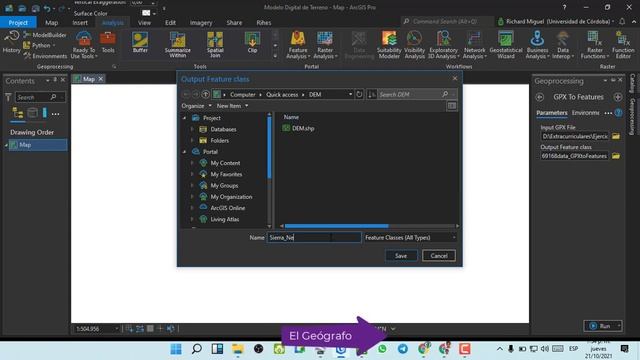The width and height of the screenshot is (640, 360).
Task: Switch to the Imagery ribbon tab
Action: [x=201, y=23]
